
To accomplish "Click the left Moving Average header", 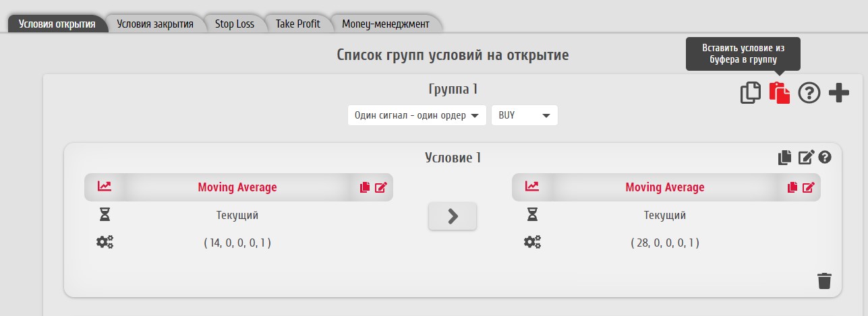I will (237, 187).
